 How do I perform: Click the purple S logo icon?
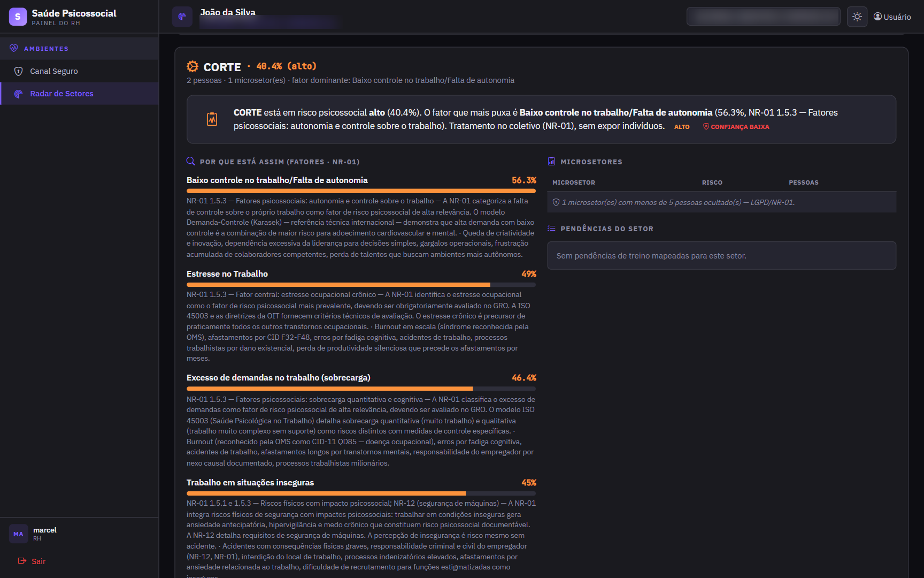(x=18, y=17)
